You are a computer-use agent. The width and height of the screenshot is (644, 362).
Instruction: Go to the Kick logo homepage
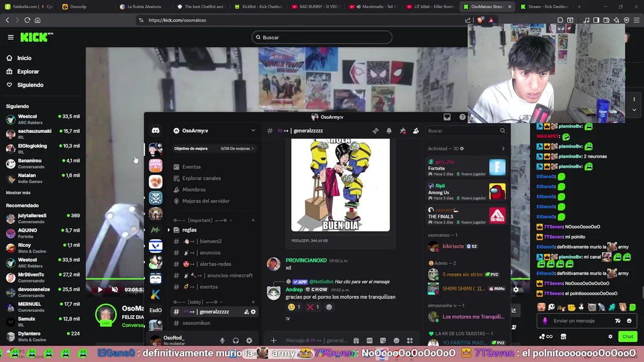coord(36,37)
